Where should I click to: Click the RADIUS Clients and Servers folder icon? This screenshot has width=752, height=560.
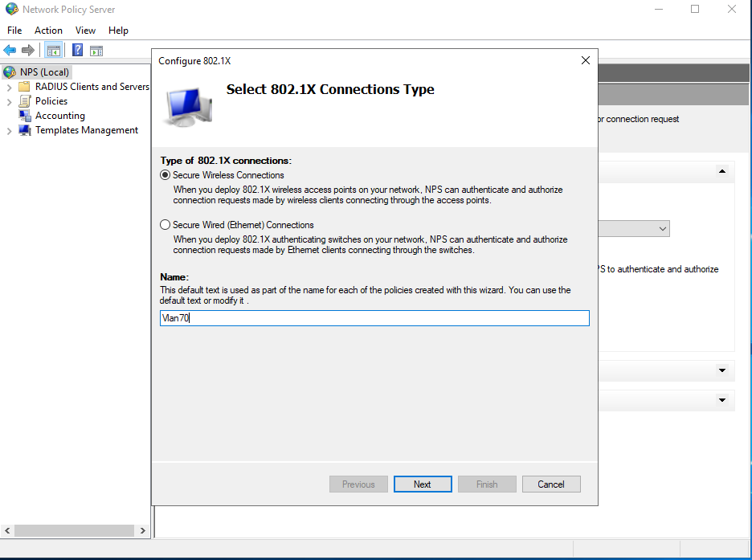[x=24, y=87]
